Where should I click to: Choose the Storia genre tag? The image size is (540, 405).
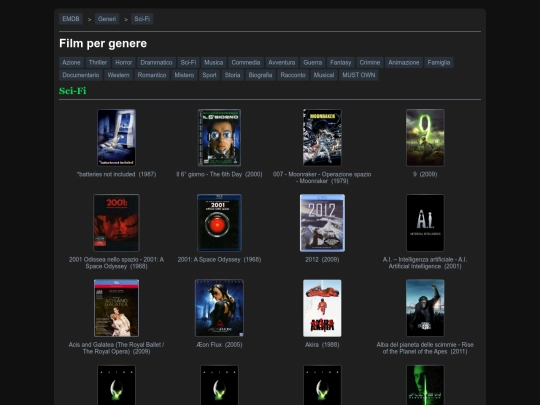(x=232, y=75)
